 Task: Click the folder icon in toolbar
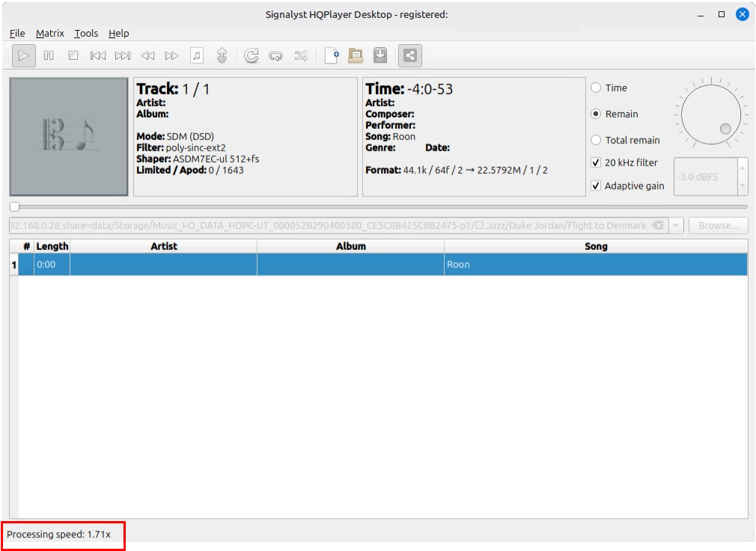tap(356, 56)
